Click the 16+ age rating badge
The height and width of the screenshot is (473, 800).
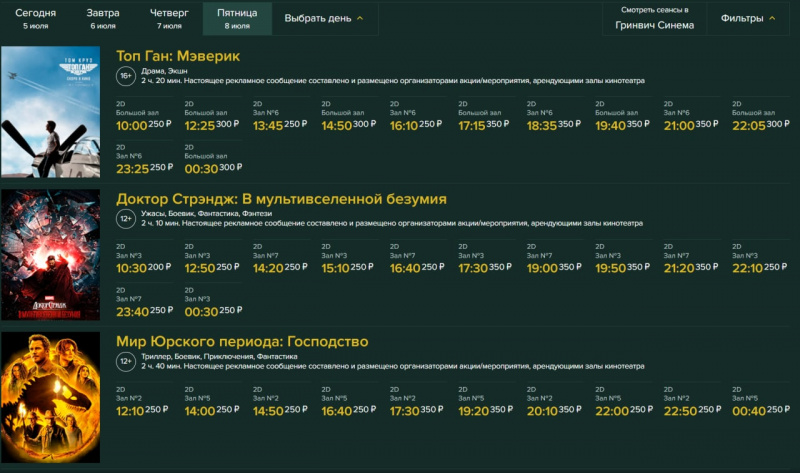click(x=126, y=77)
